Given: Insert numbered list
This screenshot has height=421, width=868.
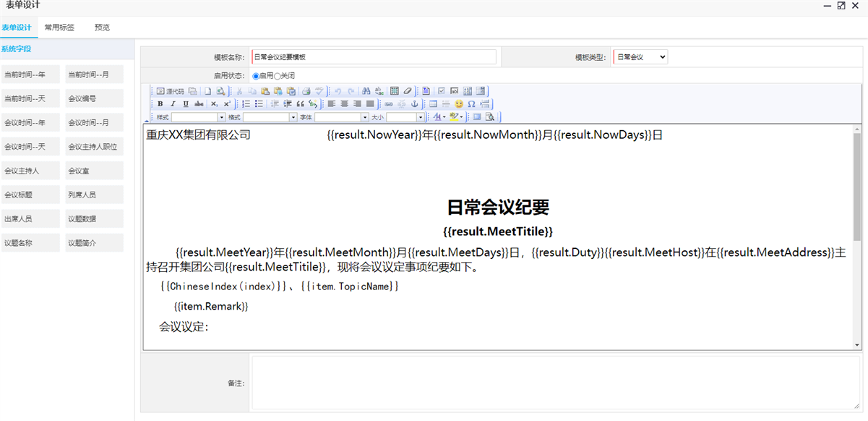Looking at the screenshot, I should click(x=246, y=104).
